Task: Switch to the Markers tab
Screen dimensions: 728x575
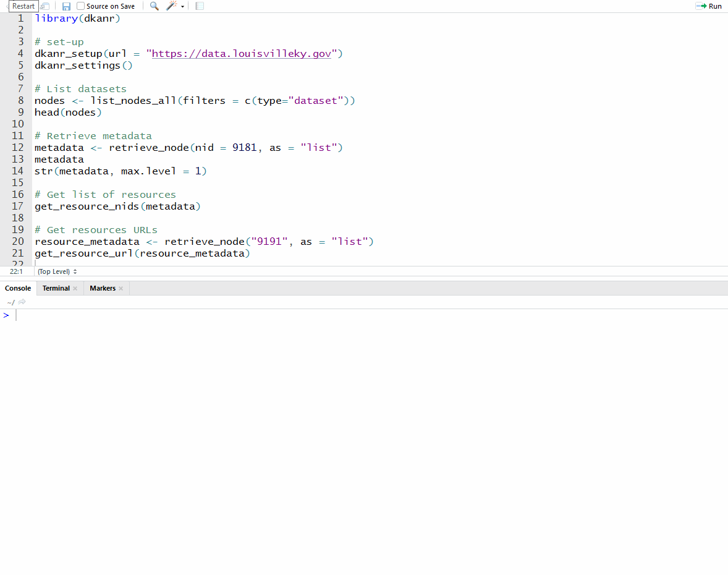Action: pos(102,288)
